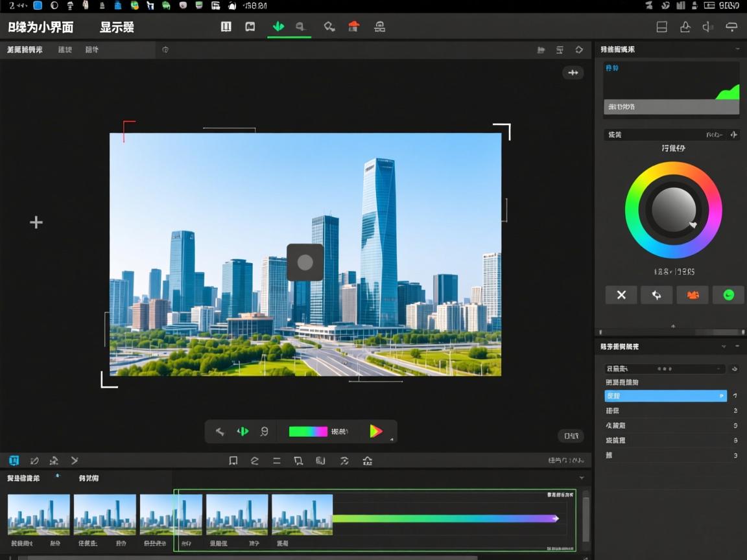747x560 pixels.
Task: Click the back arrow in preview controls
Action: point(220,431)
